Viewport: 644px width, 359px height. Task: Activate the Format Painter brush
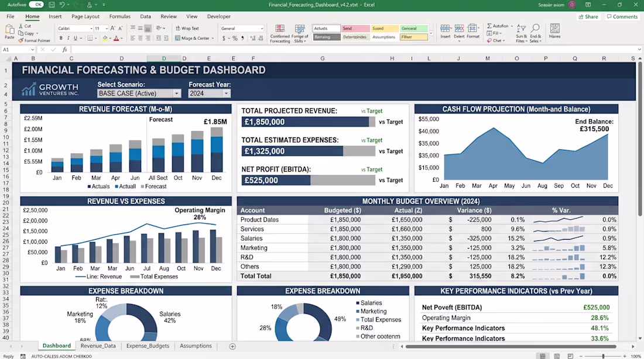[21, 40]
